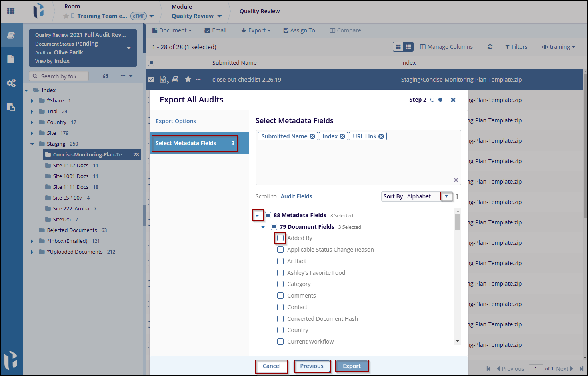588x376 pixels.
Task: Click the Export button in dialog footer
Action: pos(352,366)
